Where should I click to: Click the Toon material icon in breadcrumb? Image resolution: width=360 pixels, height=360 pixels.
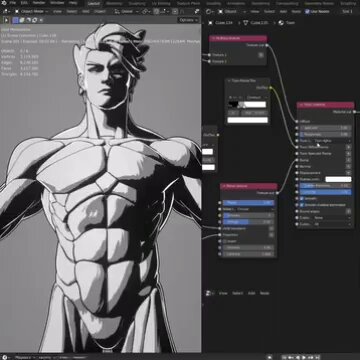[281, 23]
